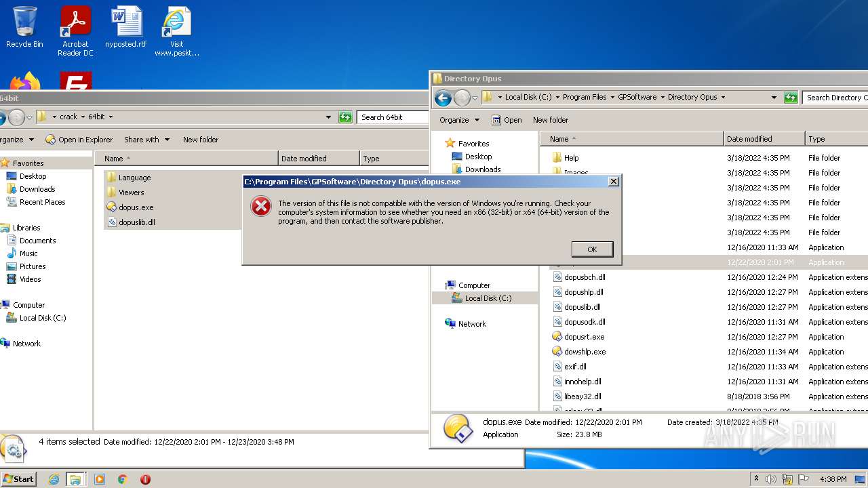Select dopusodk.dll file
Screen dimensions: 868x488
[x=579, y=322]
